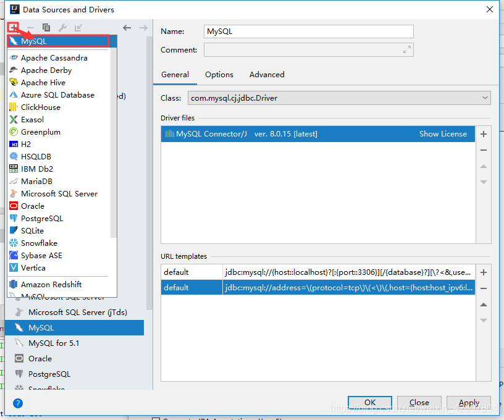Choose ClickHouse from popup list
Image resolution: width=504 pixels, height=420 pixels.
click(x=59, y=107)
